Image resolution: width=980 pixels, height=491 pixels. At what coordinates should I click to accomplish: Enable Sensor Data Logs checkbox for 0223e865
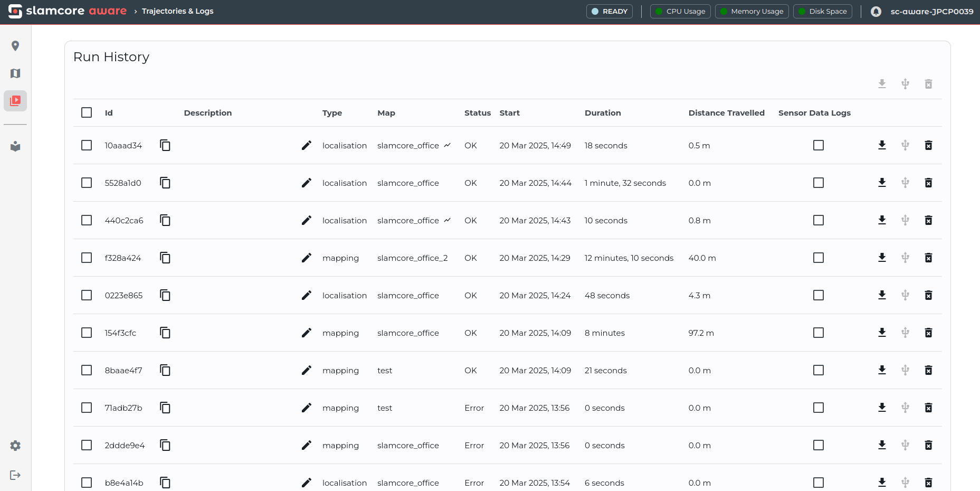(x=819, y=295)
